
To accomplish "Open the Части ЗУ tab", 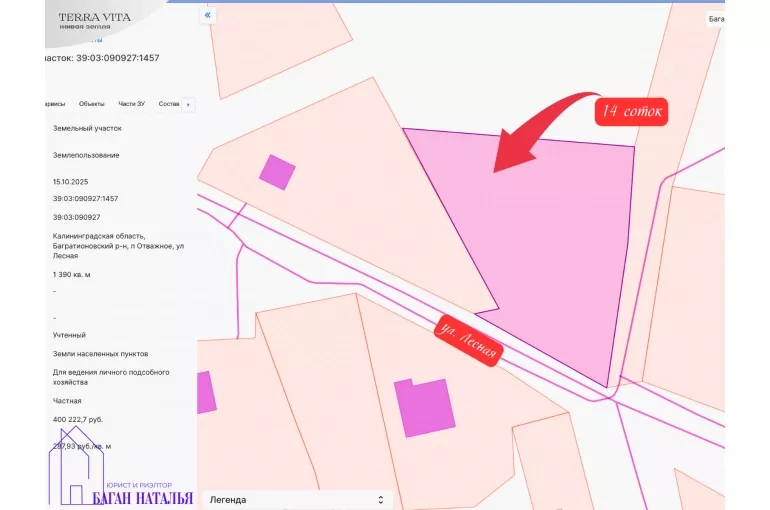I will pos(132,104).
